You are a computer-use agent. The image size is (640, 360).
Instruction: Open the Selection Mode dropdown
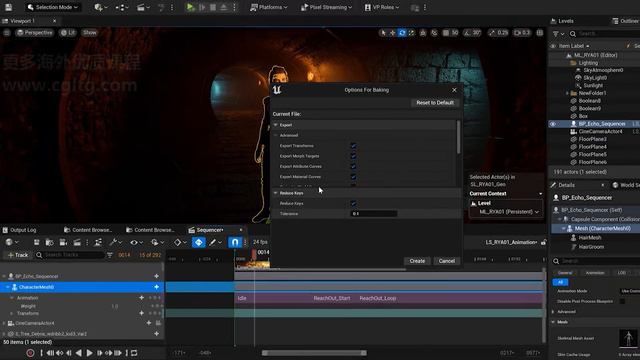(53, 7)
